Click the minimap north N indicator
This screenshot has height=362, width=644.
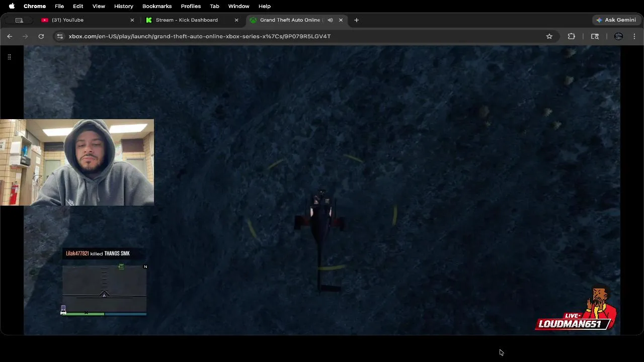point(145,267)
